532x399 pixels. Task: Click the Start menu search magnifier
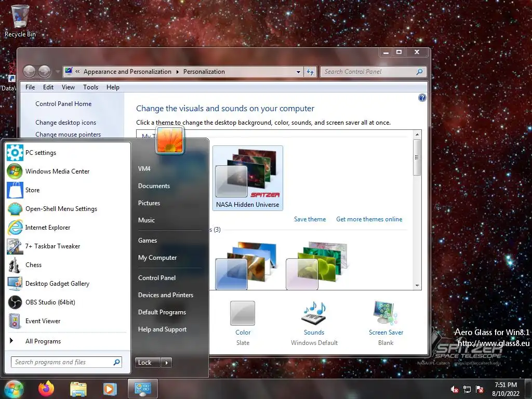[116, 362]
